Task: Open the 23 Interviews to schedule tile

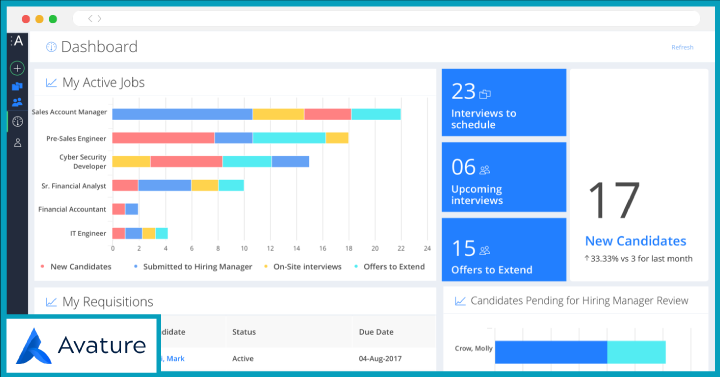Action: (504, 102)
